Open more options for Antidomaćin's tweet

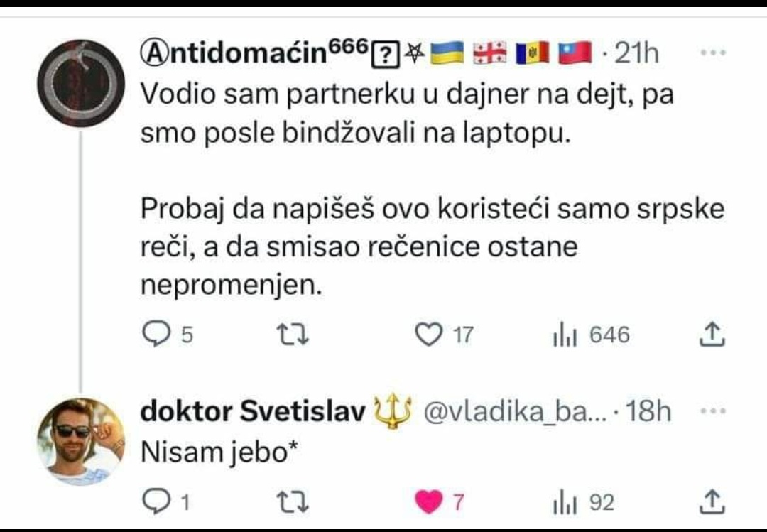pyautogui.click(x=712, y=53)
